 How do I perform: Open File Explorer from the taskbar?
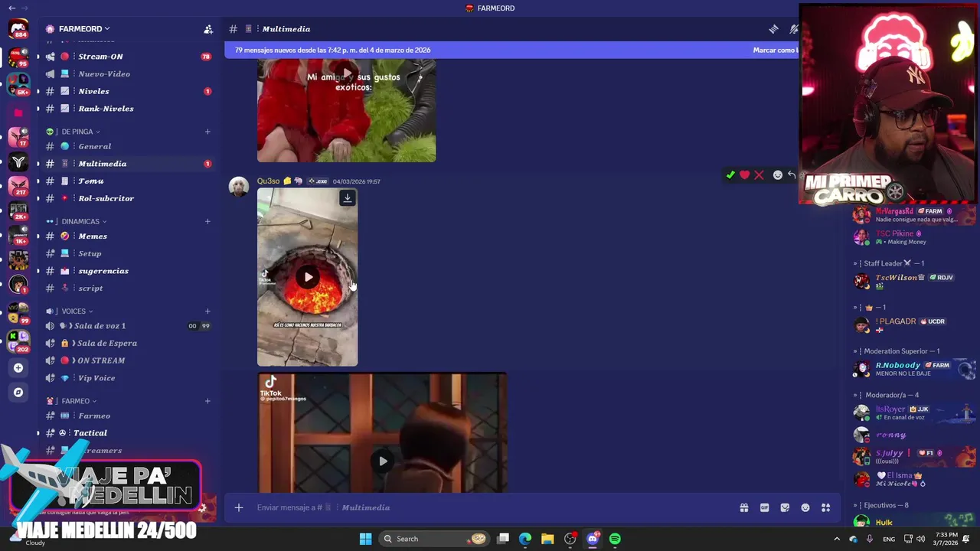(x=547, y=539)
